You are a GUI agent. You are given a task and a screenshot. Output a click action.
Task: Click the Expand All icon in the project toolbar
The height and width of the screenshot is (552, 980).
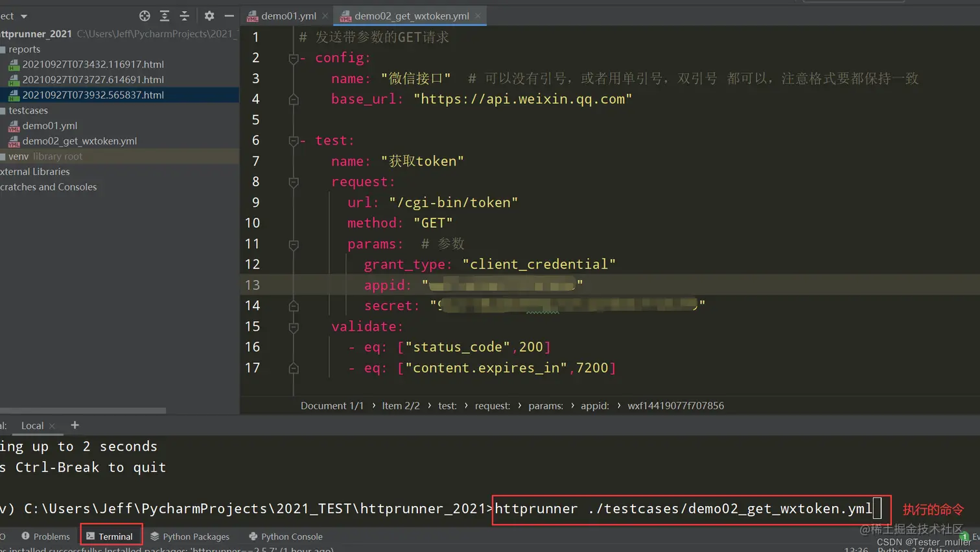(165, 16)
